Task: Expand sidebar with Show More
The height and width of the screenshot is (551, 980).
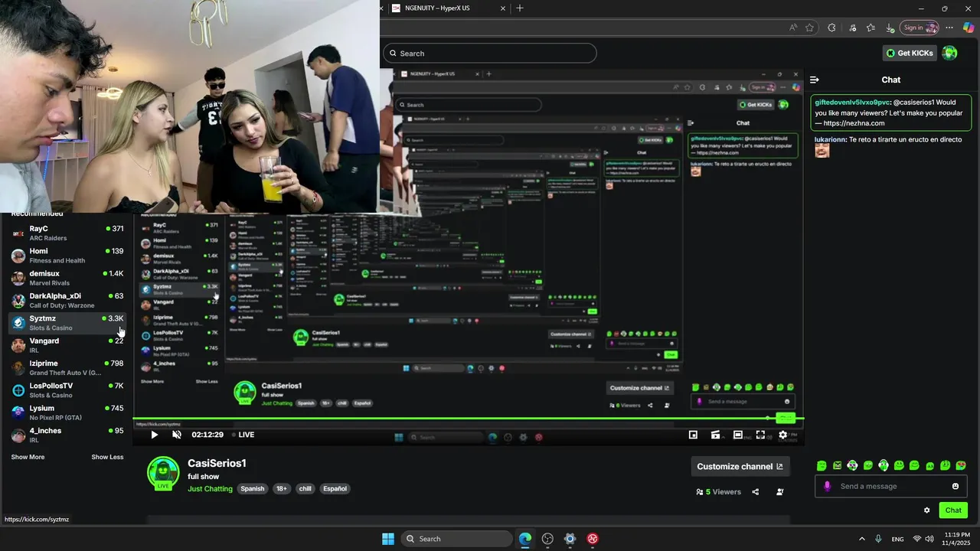Action: [x=28, y=457]
